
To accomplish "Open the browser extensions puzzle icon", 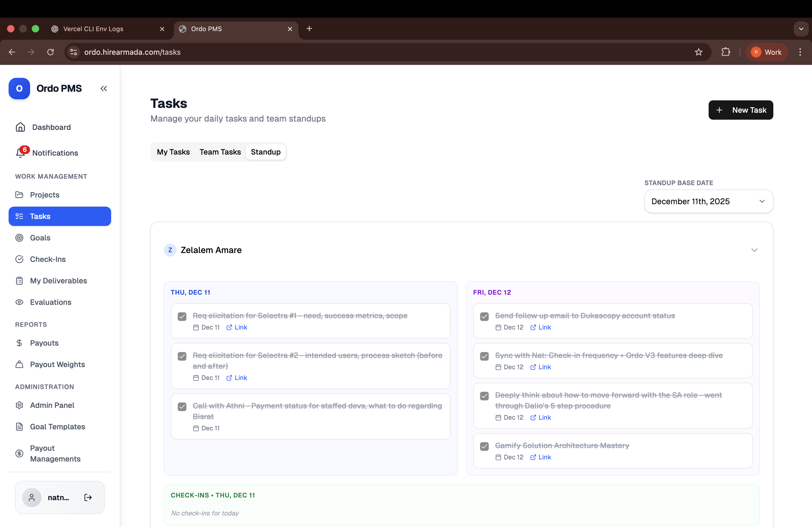I will coord(725,52).
